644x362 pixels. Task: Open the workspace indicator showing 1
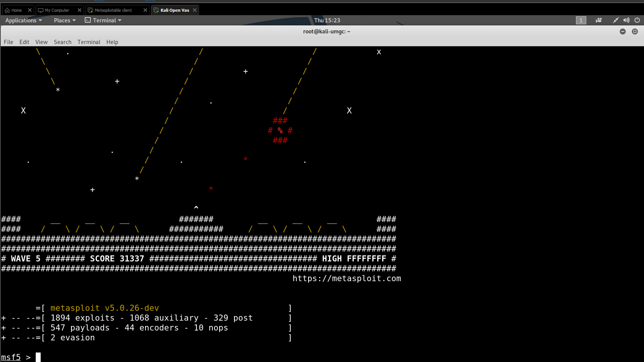click(x=581, y=20)
